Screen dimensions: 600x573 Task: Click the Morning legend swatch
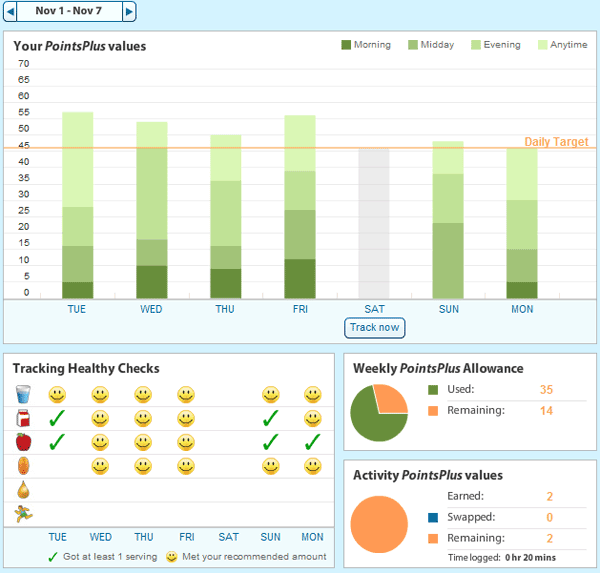[346, 45]
